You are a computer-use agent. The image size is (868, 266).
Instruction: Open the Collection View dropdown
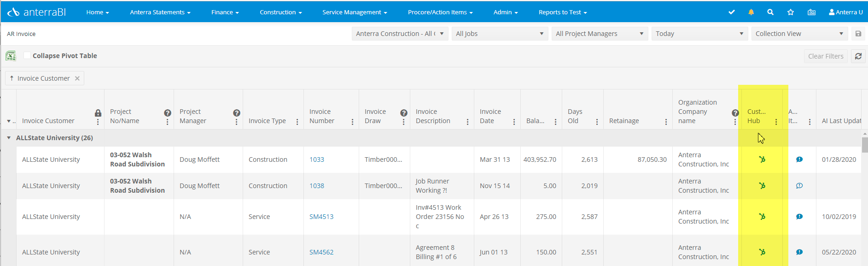pyautogui.click(x=800, y=34)
